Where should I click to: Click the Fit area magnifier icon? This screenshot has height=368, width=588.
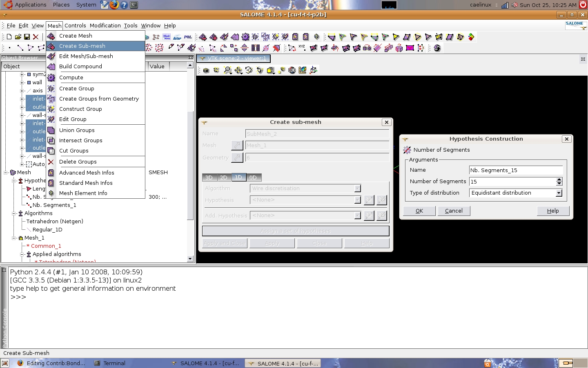[x=227, y=70]
